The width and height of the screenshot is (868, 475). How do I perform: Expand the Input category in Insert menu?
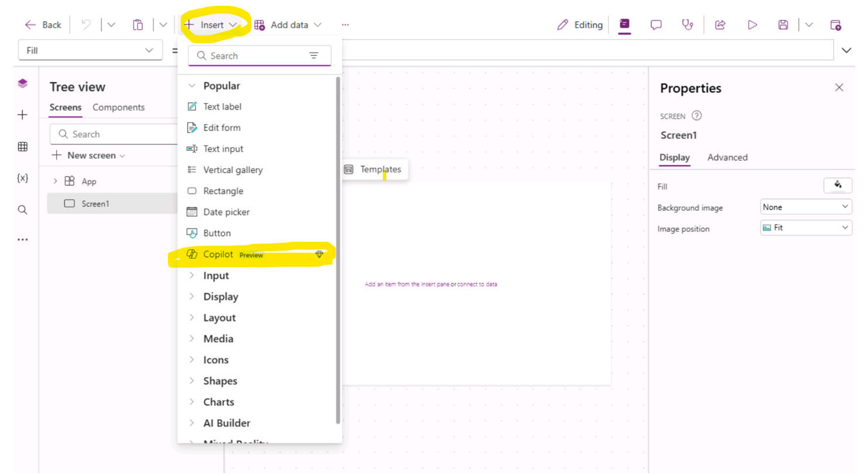tap(216, 276)
